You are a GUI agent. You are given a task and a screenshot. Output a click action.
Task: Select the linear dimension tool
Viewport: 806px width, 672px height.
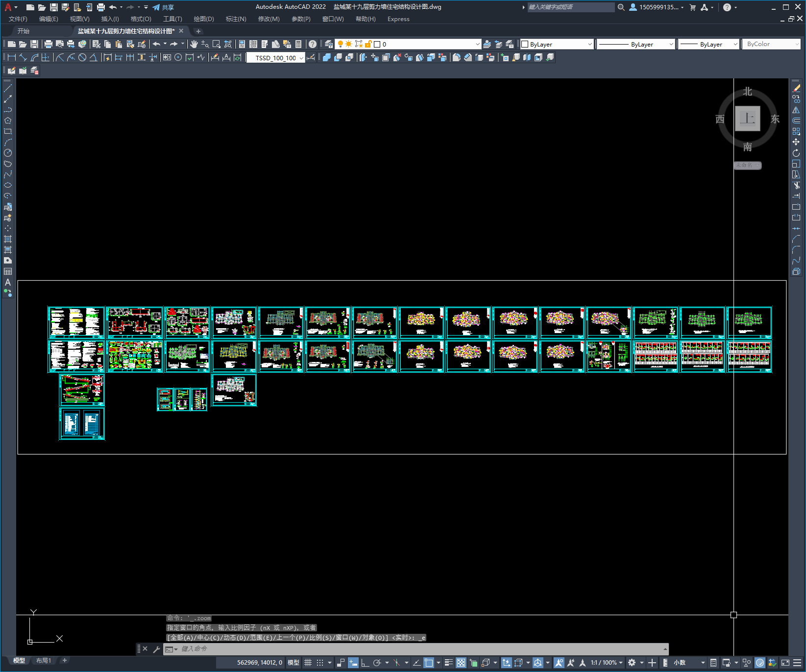coord(12,57)
